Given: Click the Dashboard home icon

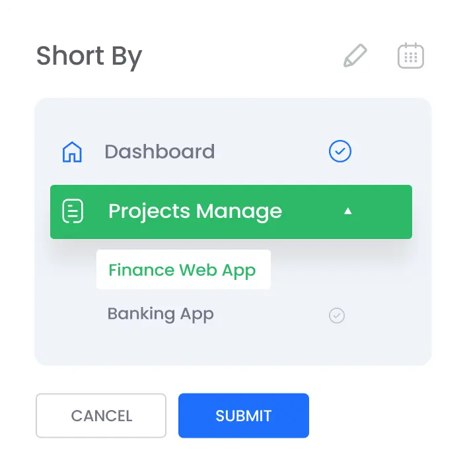Looking at the screenshot, I should [x=72, y=152].
